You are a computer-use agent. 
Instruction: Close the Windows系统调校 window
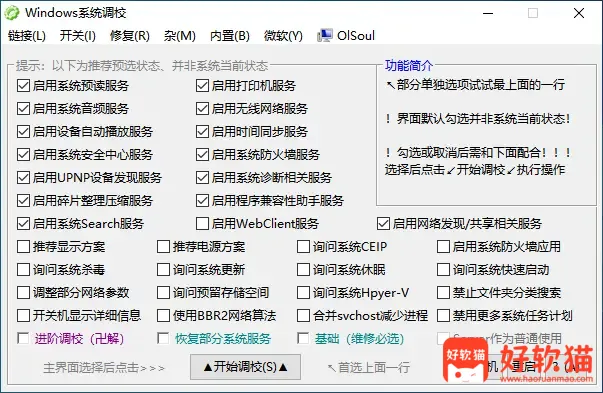point(579,13)
